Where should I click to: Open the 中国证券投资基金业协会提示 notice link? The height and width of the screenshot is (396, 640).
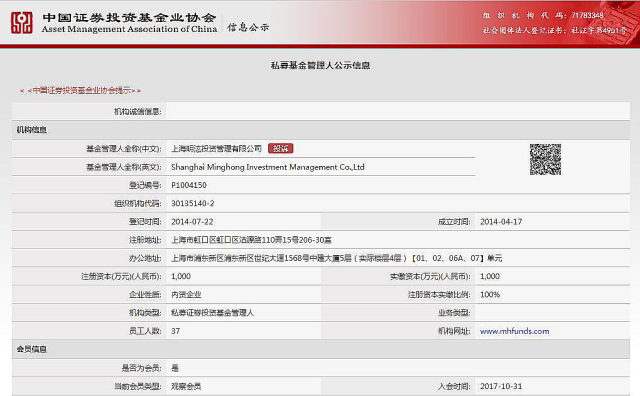(80, 90)
